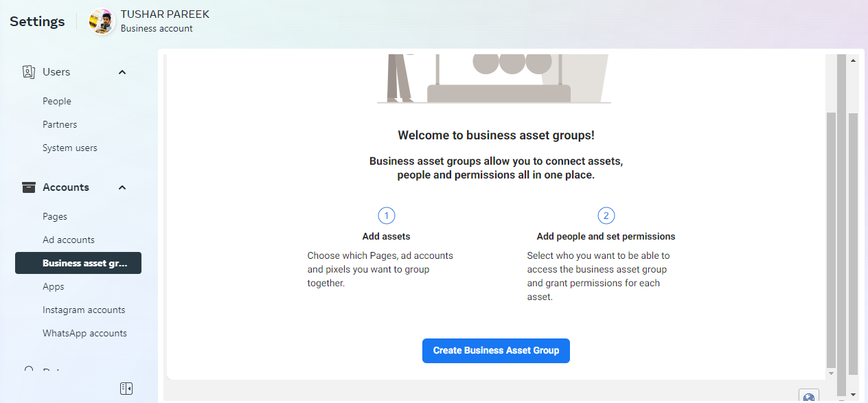Click the page scrollbar's up arrow

pos(853,60)
